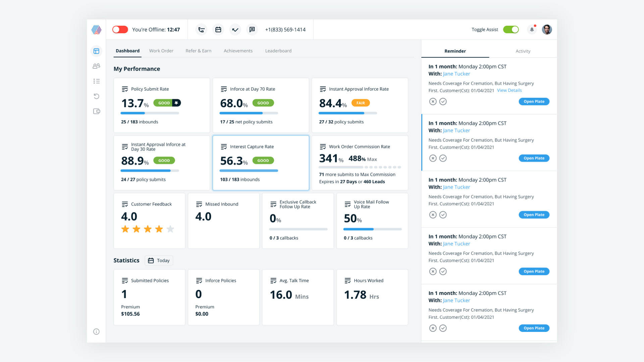Open the calendar icon in top bar
The height and width of the screenshot is (362, 644).
[x=218, y=29]
